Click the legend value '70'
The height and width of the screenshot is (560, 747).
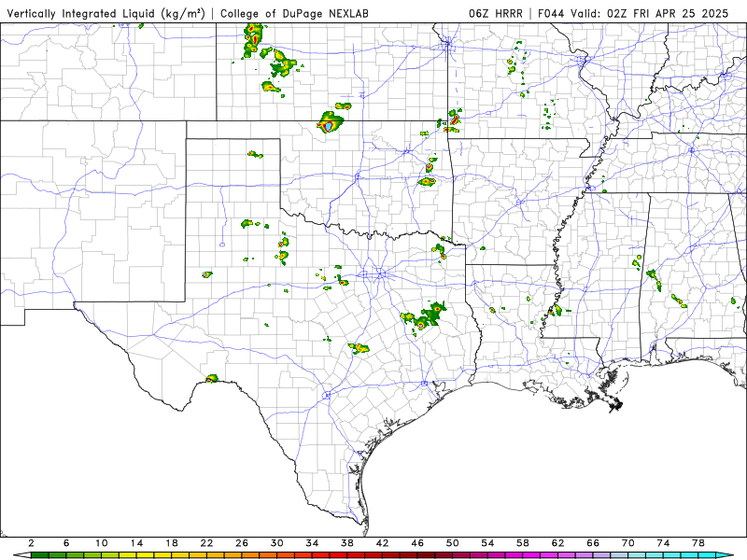627,543
